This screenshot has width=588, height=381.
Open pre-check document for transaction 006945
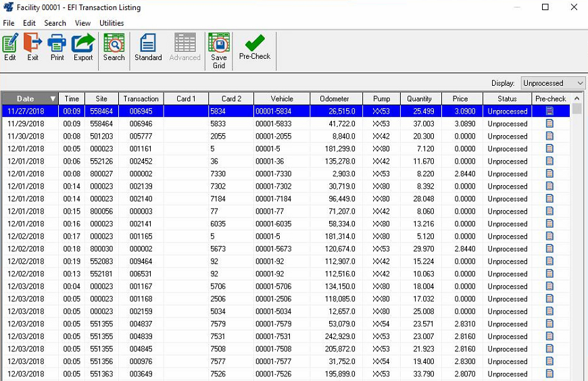[549, 111]
